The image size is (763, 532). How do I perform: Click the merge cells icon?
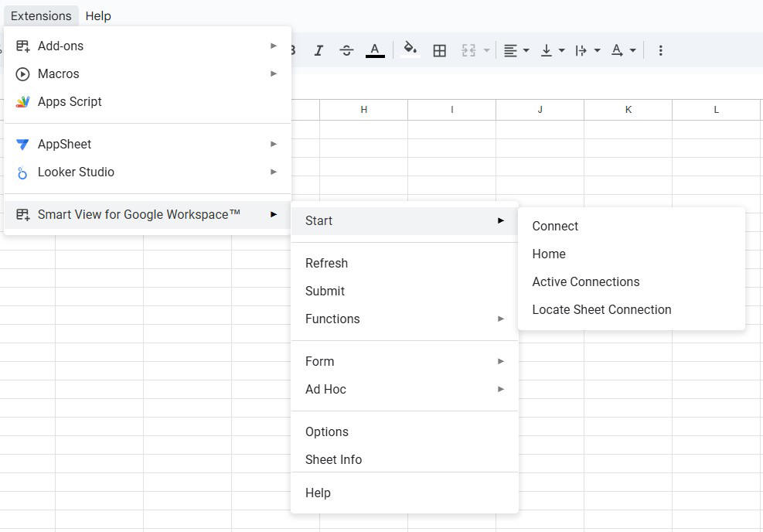[x=468, y=49]
